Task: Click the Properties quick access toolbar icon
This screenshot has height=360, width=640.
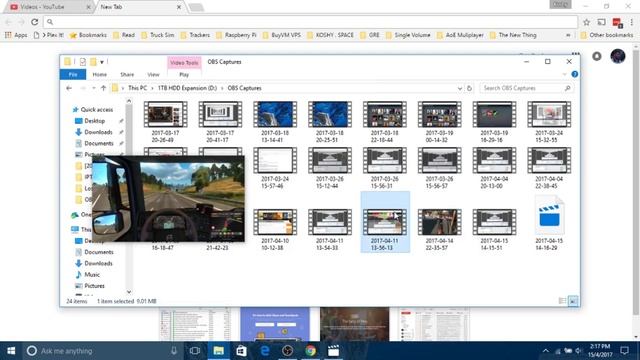Action: pyautogui.click(x=83, y=62)
